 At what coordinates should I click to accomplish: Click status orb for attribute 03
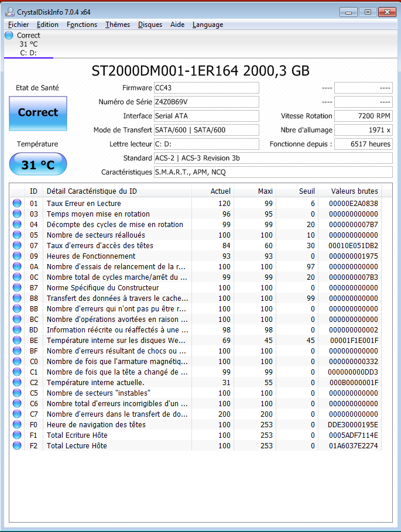pos(17,214)
